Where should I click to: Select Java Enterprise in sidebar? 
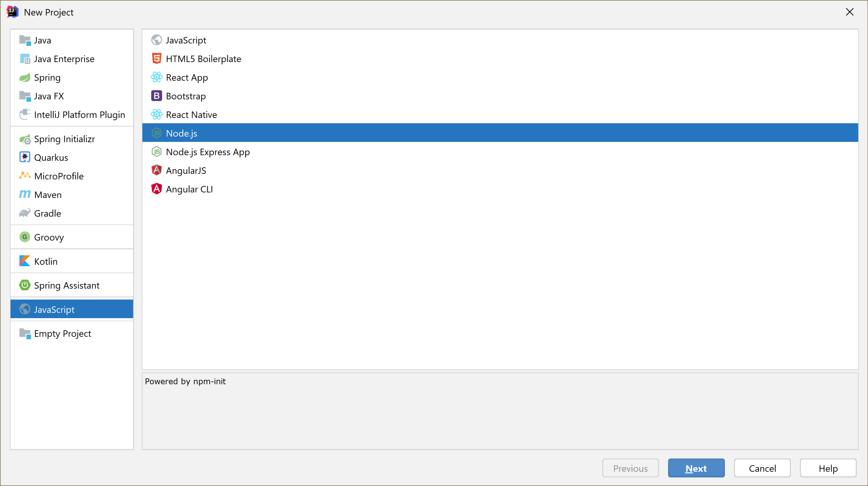click(x=72, y=59)
